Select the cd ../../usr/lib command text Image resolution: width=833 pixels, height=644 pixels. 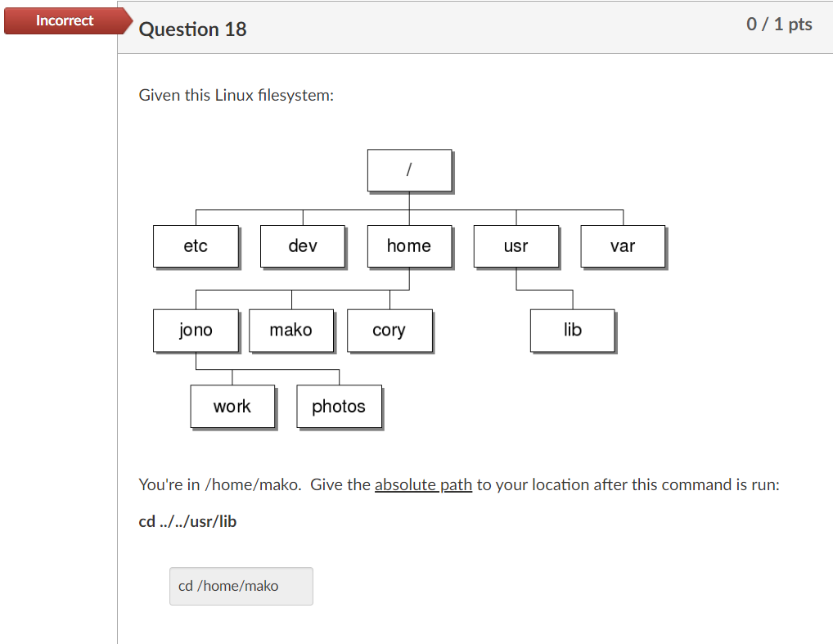187,521
